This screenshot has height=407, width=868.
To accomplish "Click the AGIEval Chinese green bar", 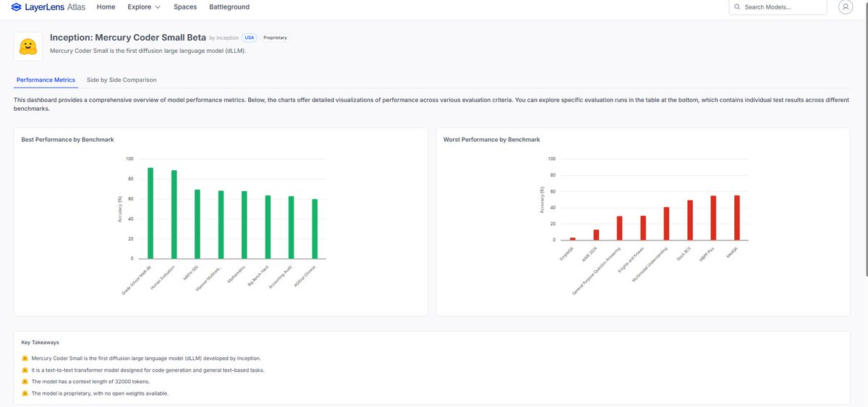I will pyautogui.click(x=315, y=229).
